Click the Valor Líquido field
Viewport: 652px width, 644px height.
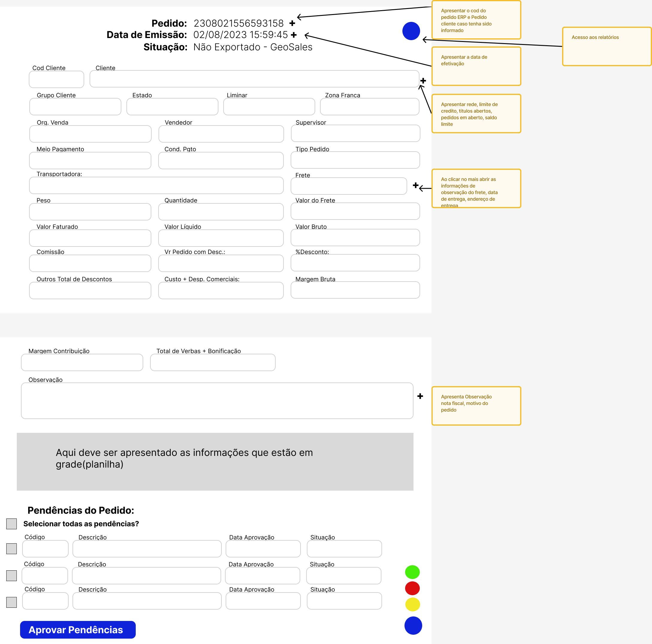pos(221,238)
